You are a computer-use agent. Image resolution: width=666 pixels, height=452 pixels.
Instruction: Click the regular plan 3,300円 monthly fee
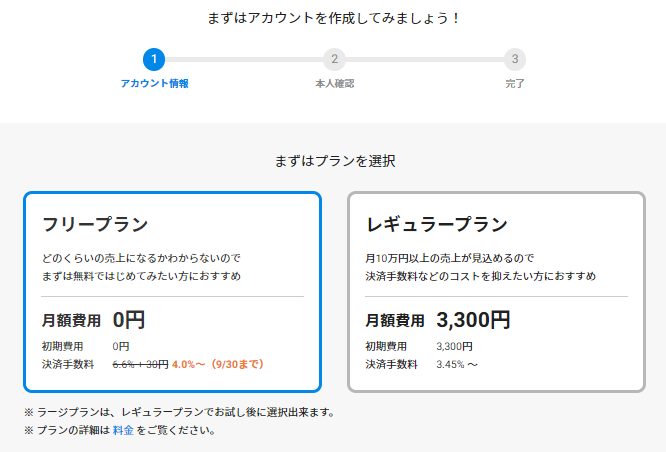(473, 320)
